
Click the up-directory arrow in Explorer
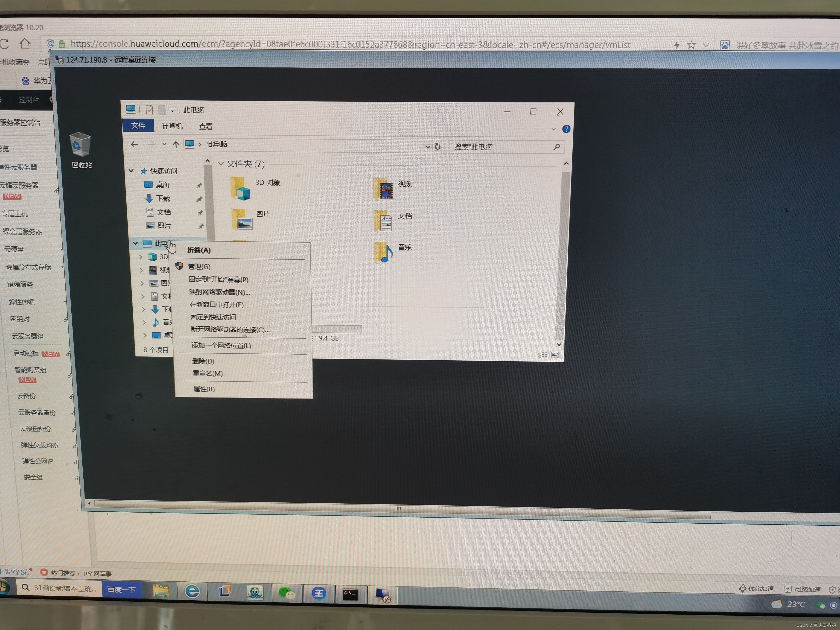175,145
